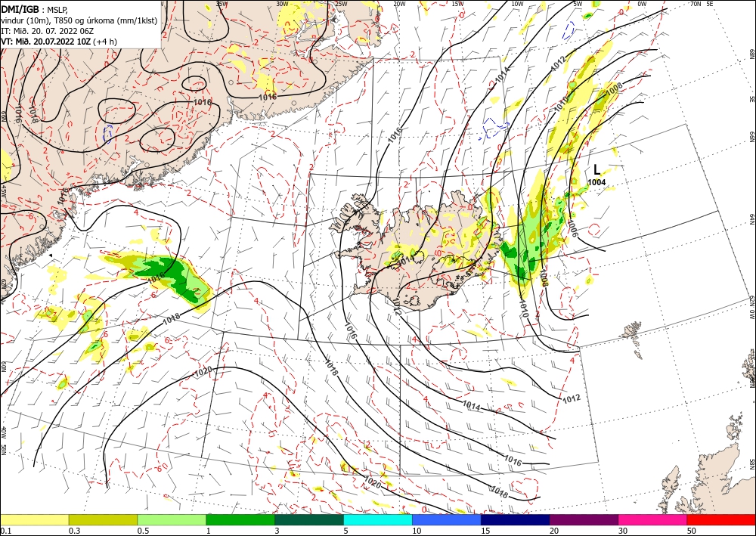Click the '10W' longitude label at top

pyautogui.click(x=517, y=3)
